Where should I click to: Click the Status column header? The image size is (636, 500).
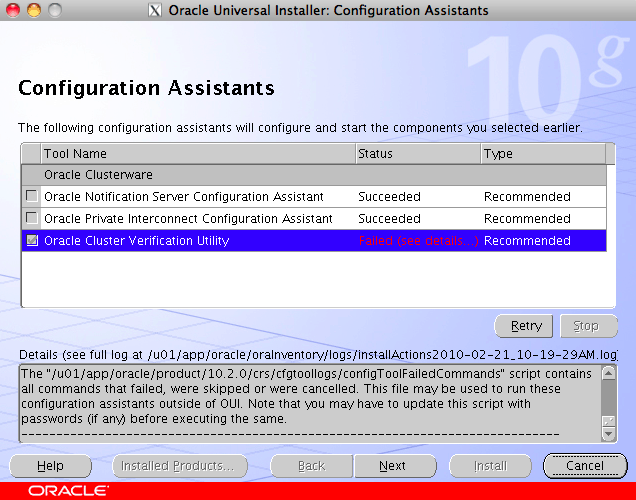(416, 154)
